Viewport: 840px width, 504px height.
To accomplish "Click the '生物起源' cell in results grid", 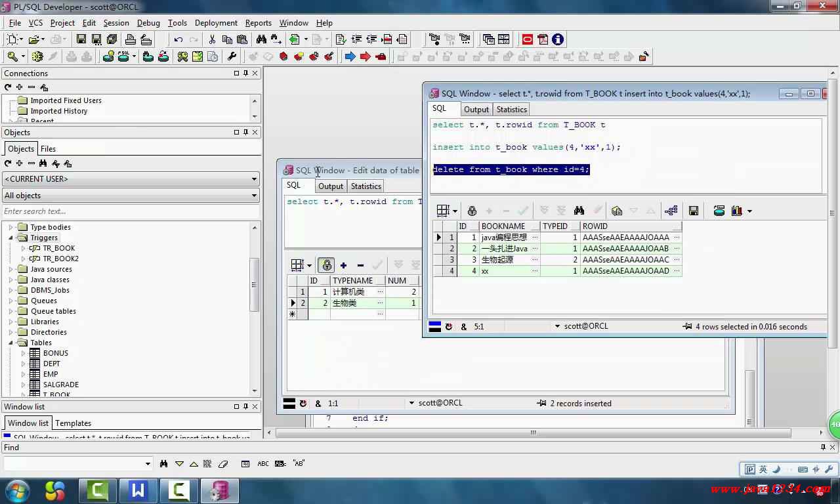I will pyautogui.click(x=509, y=260).
